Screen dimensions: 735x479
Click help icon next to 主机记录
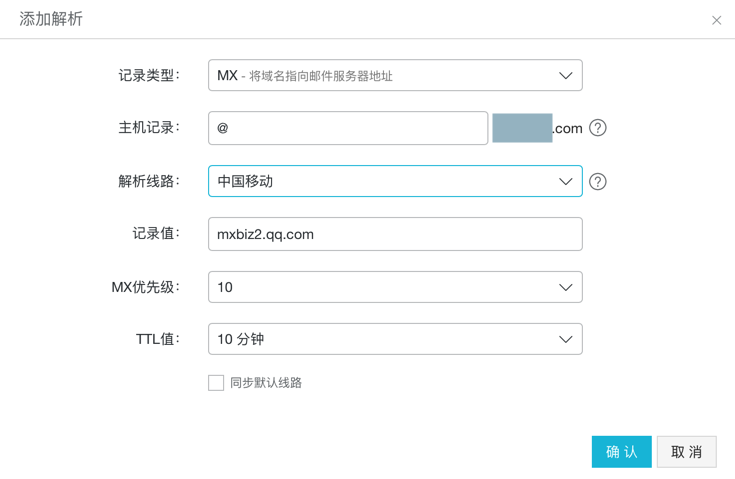(x=598, y=128)
